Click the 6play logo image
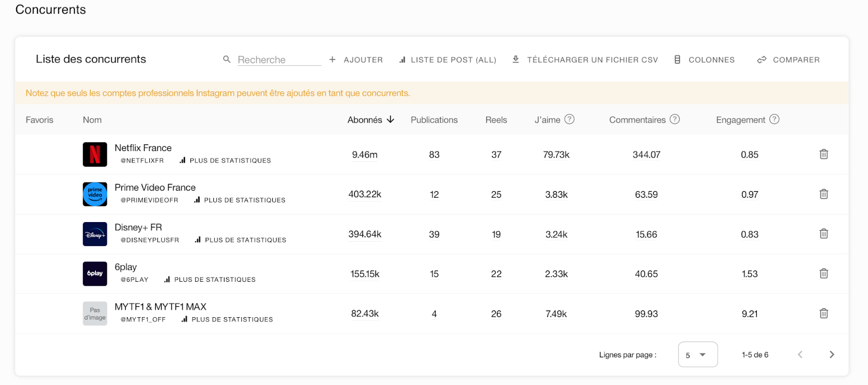 (x=95, y=274)
